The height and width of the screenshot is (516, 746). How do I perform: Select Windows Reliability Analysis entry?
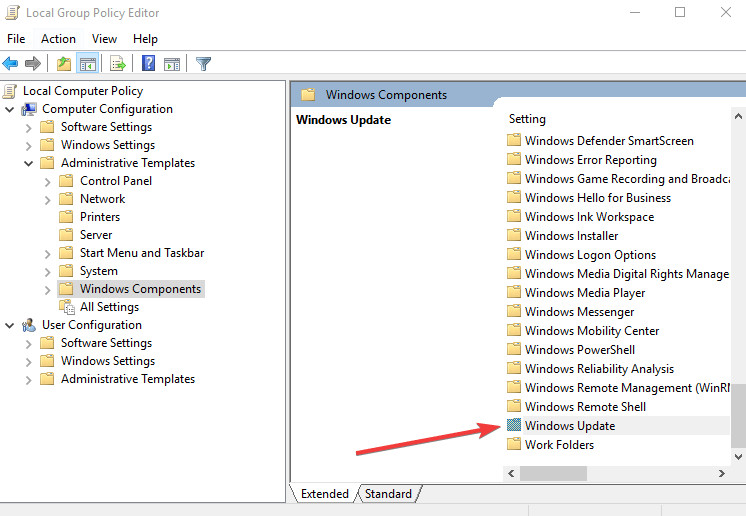click(599, 369)
